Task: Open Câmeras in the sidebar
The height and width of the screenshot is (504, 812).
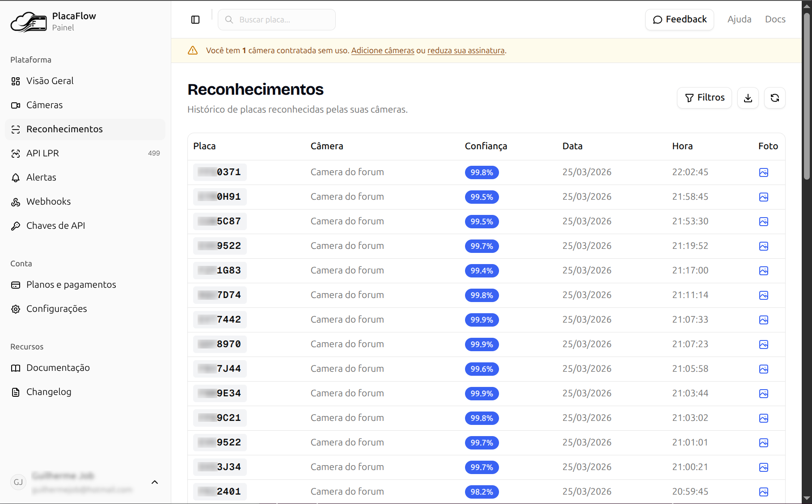Action: (44, 105)
